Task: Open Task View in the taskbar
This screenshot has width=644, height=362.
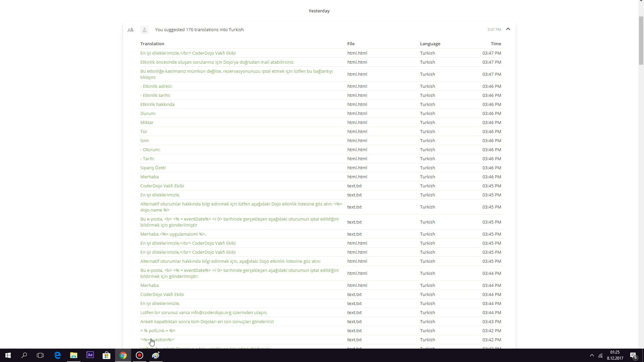Action: pos(40,355)
